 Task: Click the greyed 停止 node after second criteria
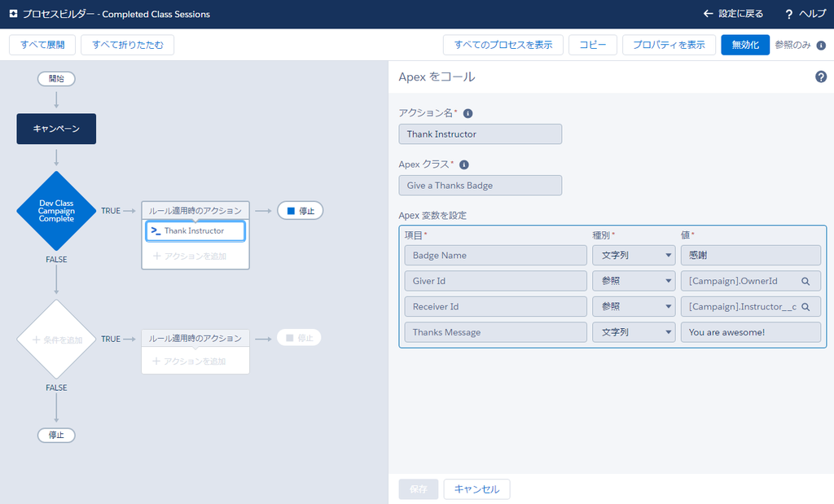click(300, 338)
